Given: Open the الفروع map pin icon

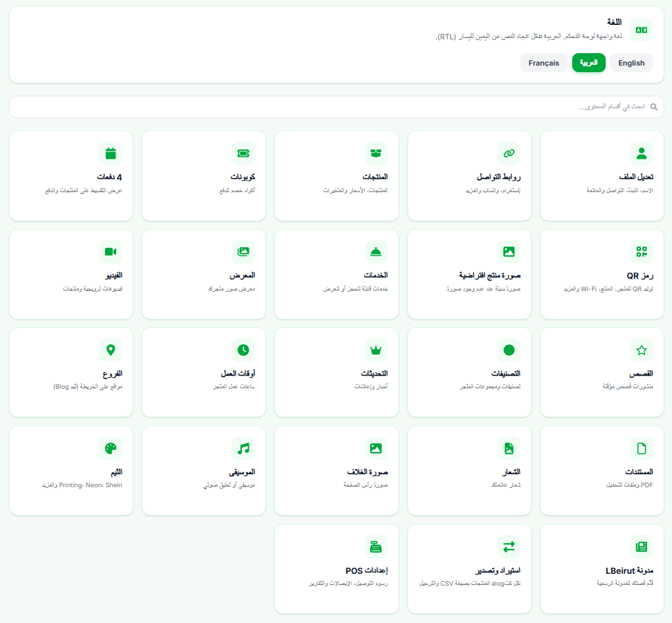Looking at the screenshot, I should tap(110, 350).
